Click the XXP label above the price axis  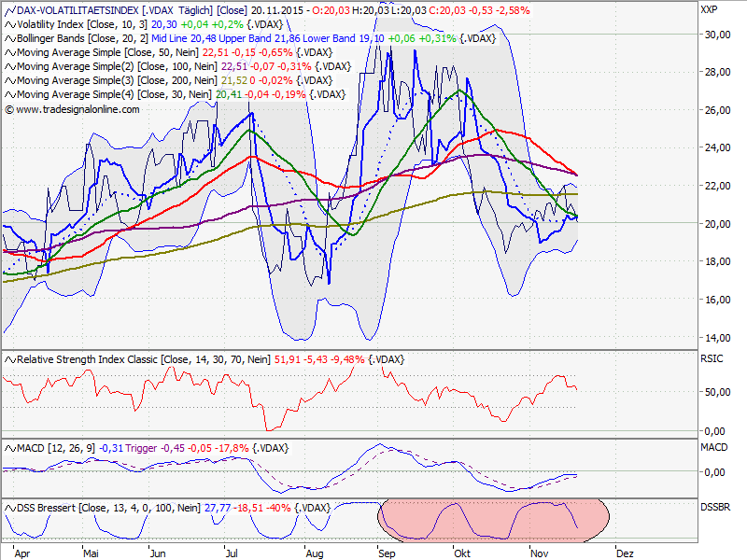[710, 9]
